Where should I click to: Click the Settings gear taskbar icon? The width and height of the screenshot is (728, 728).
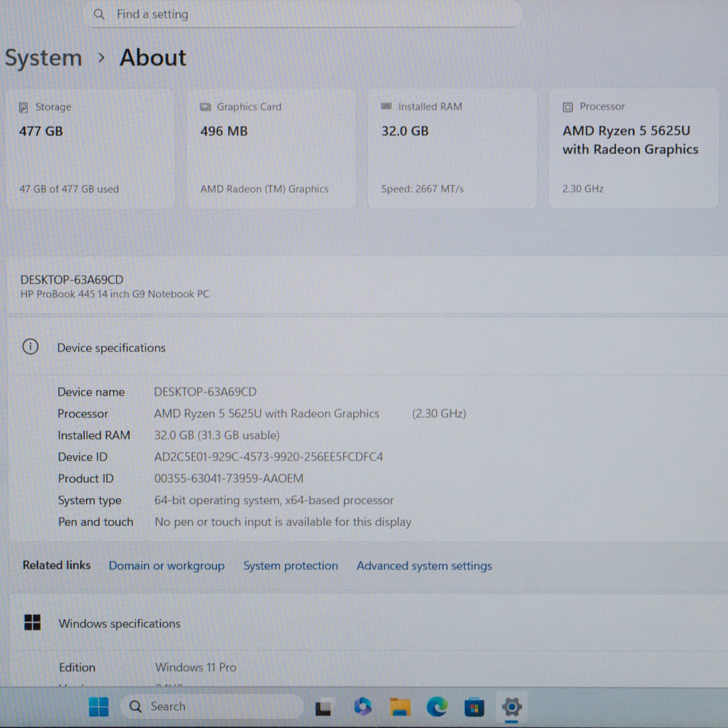click(x=512, y=707)
